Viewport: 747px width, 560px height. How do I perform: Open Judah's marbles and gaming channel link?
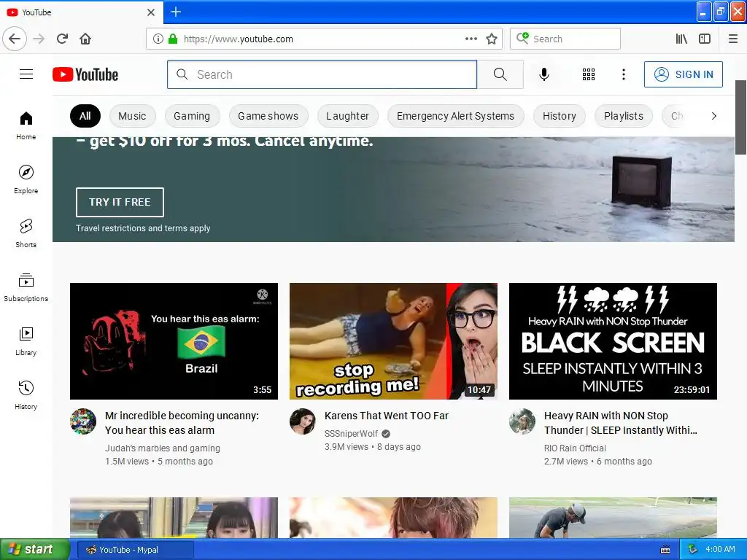click(x=163, y=448)
